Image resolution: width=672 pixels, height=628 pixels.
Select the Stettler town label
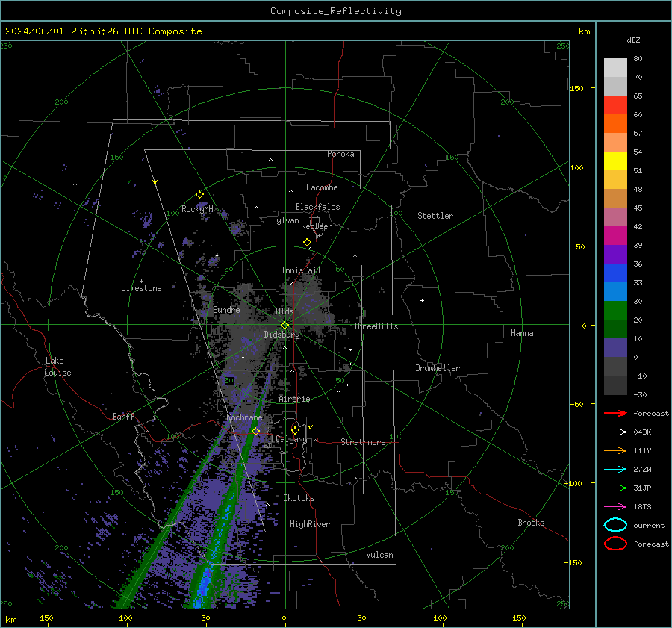(x=435, y=216)
